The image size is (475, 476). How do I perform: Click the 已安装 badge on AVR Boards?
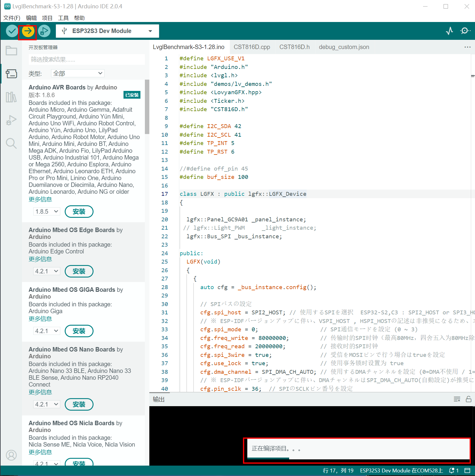(x=132, y=95)
